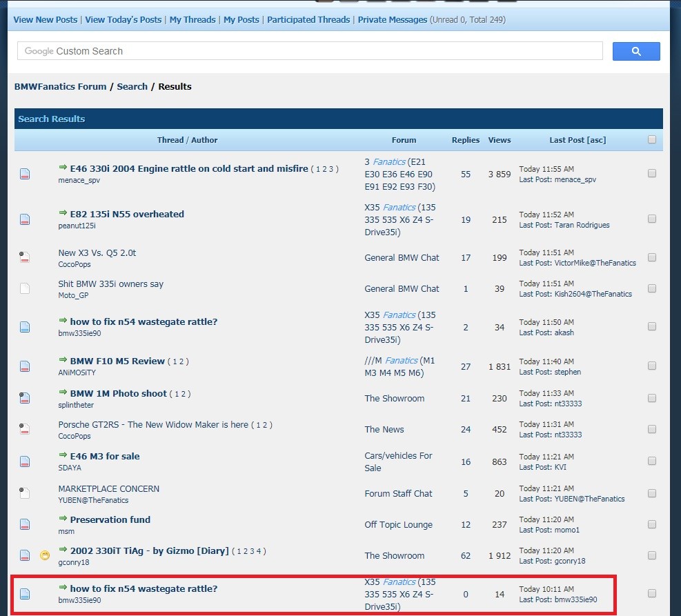Toggle select-all checkbox in results header

tap(652, 139)
